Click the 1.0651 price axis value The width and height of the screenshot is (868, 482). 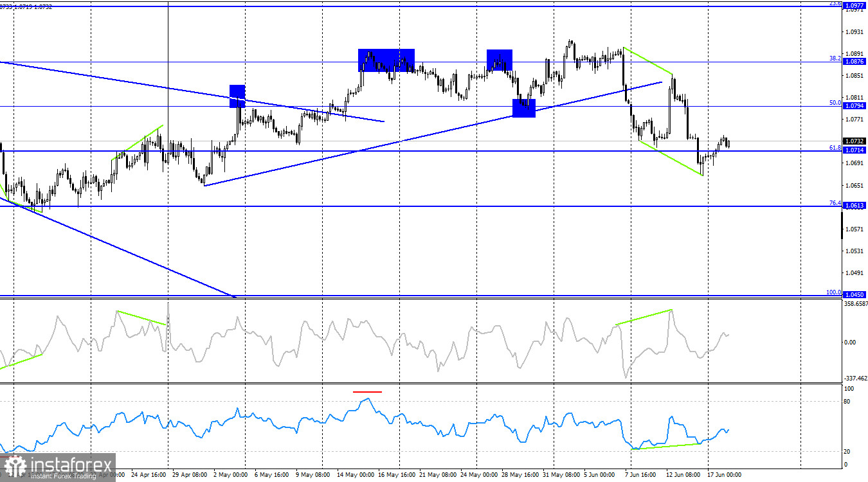pyautogui.click(x=854, y=185)
